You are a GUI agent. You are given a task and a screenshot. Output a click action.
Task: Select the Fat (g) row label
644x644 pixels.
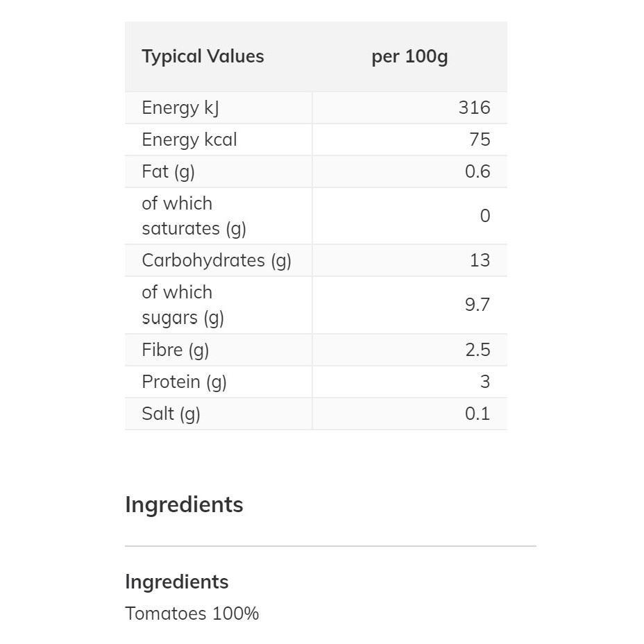(x=169, y=171)
